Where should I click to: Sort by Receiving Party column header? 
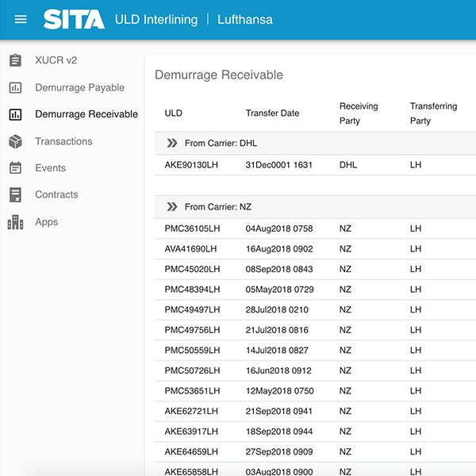pos(359,113)
